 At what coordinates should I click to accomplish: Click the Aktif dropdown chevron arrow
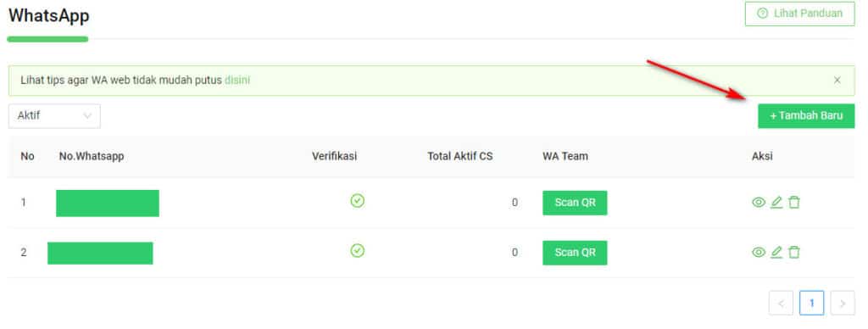pos(87,116)
